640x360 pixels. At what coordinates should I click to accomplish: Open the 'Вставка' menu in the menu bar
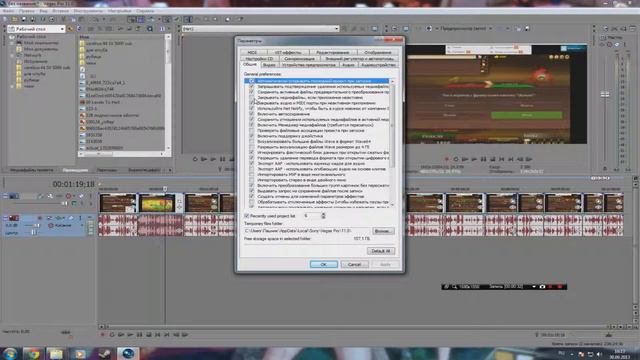pyautogui.click(x=60, y=11)
